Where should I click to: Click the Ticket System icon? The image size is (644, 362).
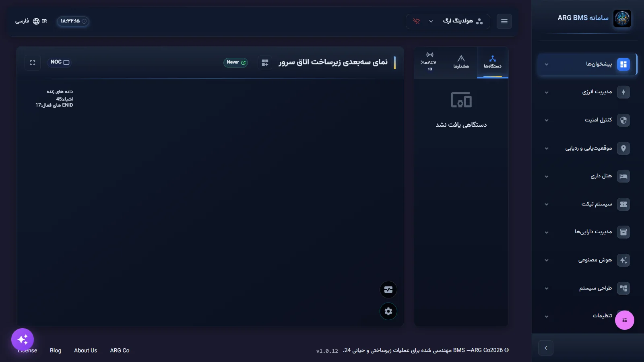tap(623, 204)
